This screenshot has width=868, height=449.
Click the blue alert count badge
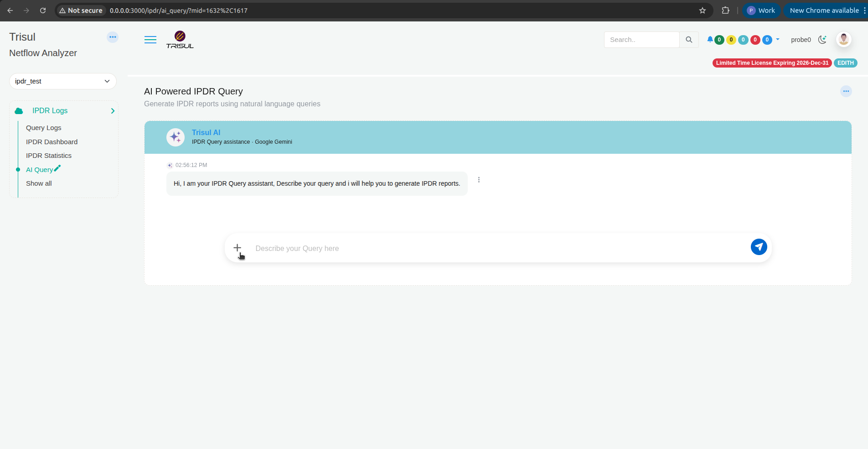[767, 40]
